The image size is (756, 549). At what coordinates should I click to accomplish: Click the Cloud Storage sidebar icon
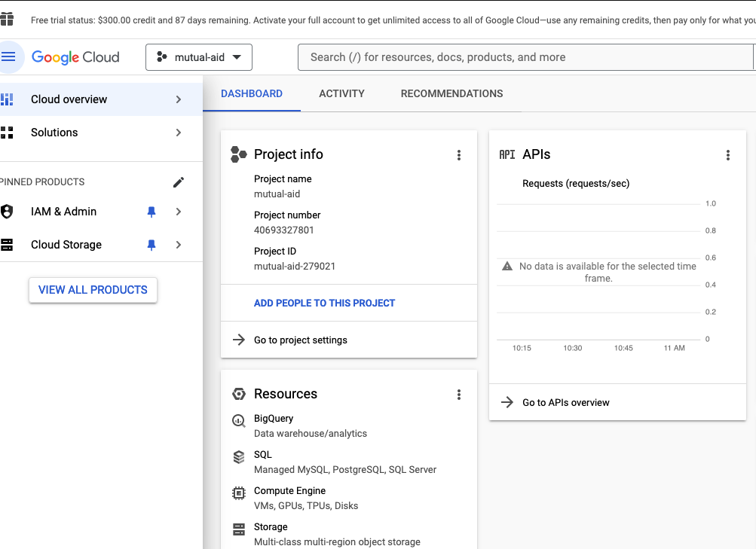click(7, 245)
